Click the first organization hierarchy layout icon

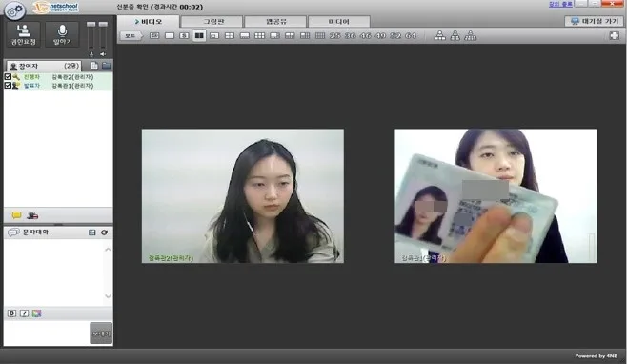coord(440,35)
